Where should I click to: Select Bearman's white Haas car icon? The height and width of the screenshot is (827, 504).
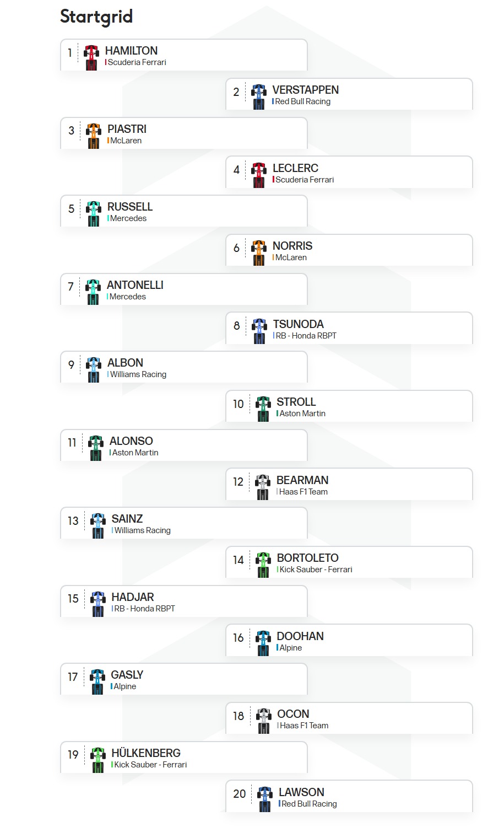tap(263, 487)
